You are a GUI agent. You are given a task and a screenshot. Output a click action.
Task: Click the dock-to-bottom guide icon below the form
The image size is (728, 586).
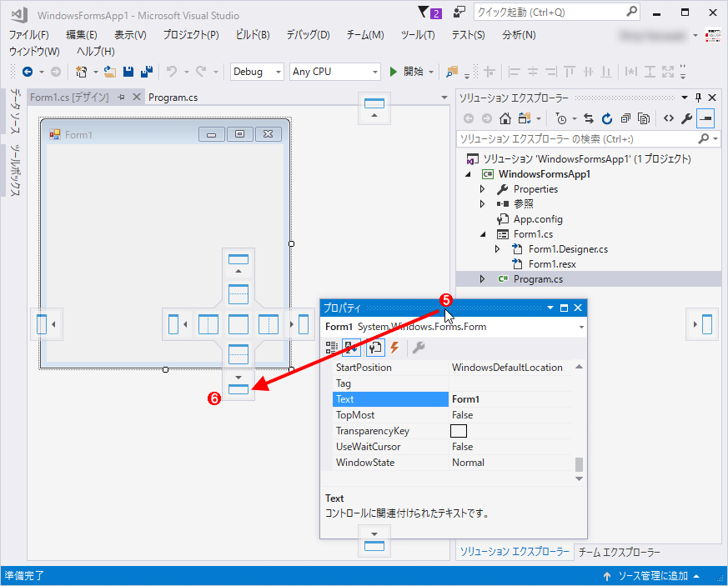[x=238, y=388]
